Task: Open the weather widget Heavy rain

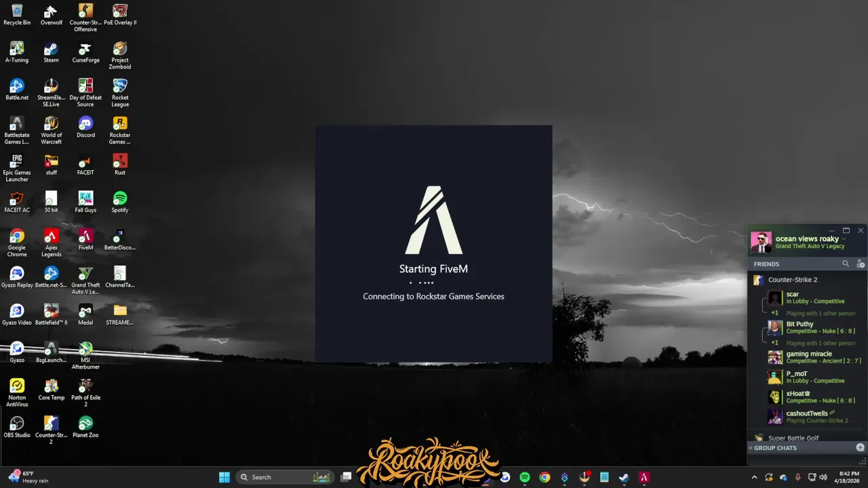Action: (x=28, y=477)
